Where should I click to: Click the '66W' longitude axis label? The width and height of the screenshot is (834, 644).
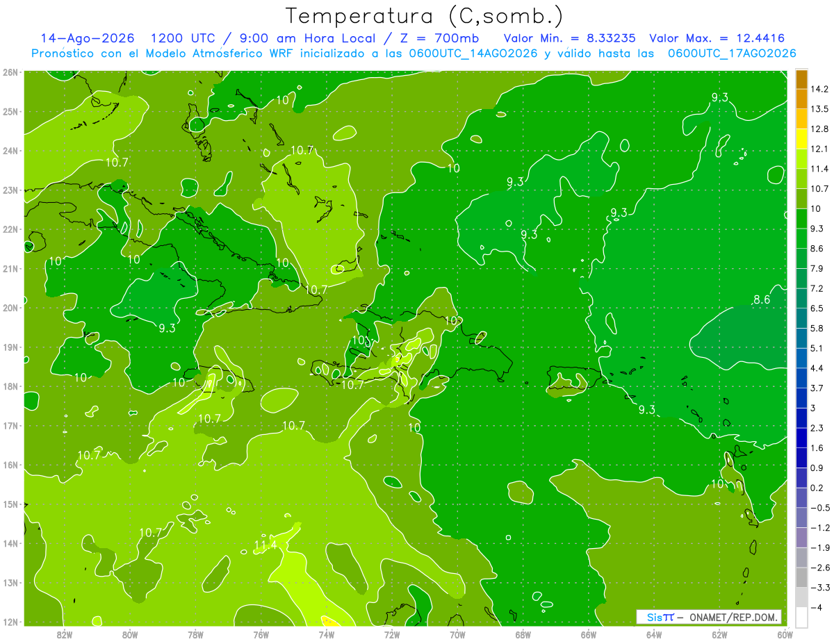point(589,634)
